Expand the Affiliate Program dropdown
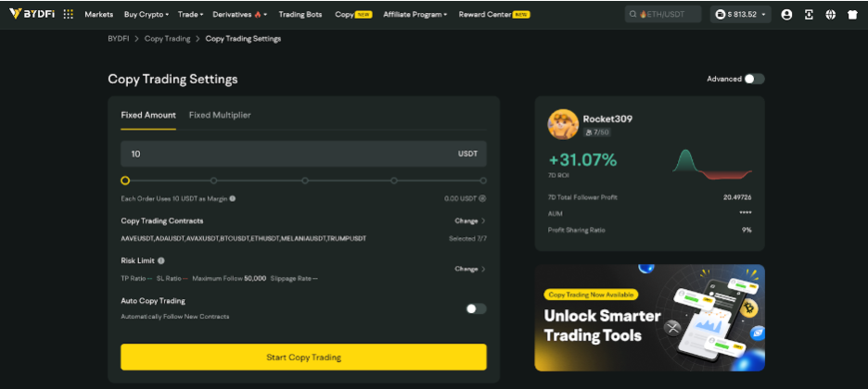 (415, 15)
